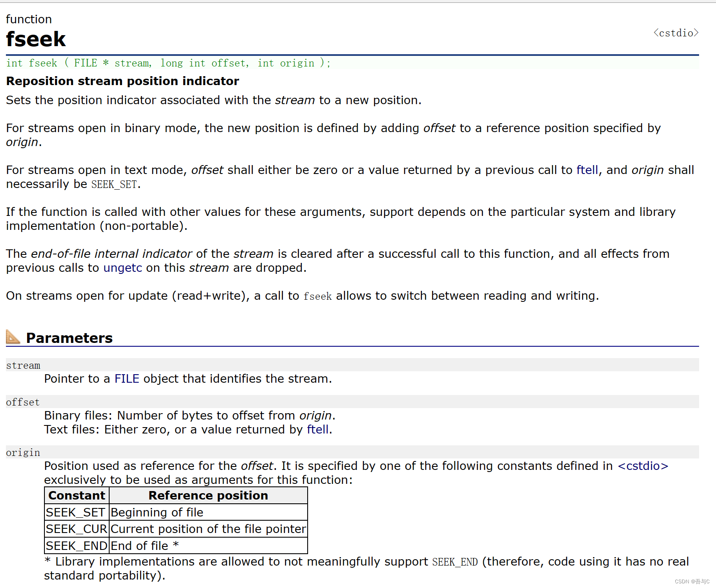Image resolution: width=716 pixels, height=588 pixels.
Task: Select the fseek page title
Action: pos(36,39)
